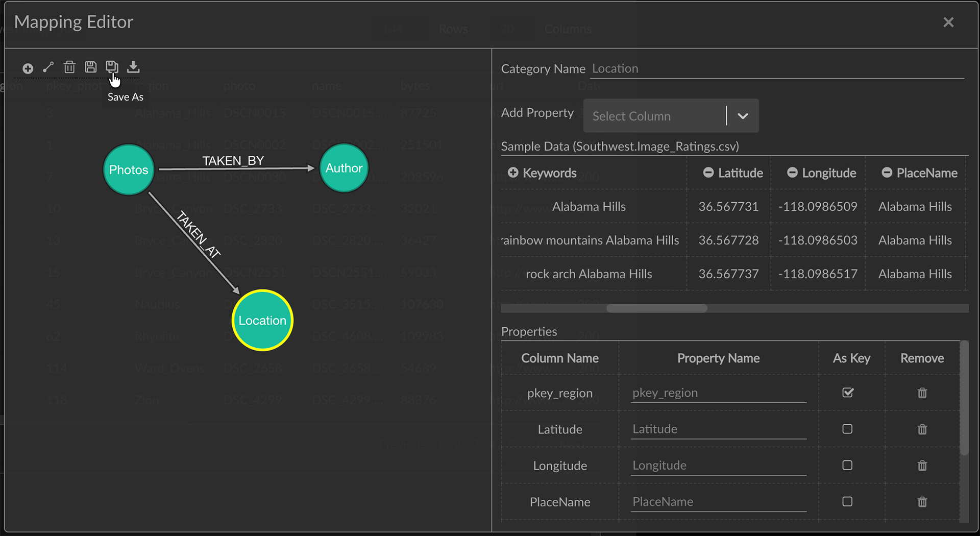Viewport: 980px width, 536px height.
Task: Delete the pkey_region property row
Action: tap(922, 393)
